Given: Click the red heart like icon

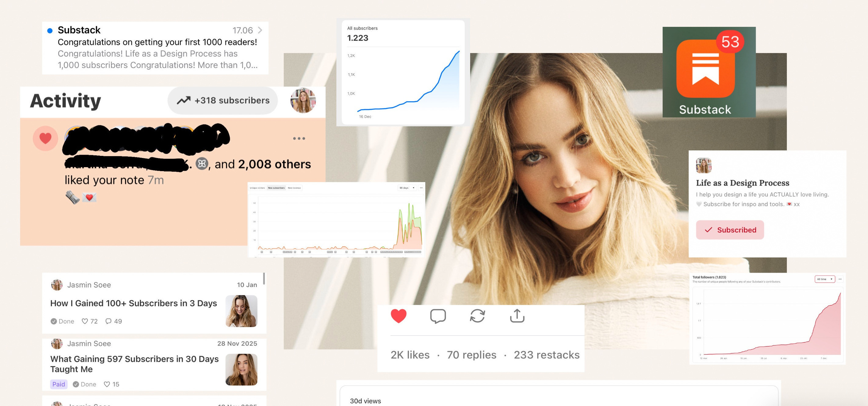Looking at the screenshot, I should pyautogui.click(x=398, y=316).
